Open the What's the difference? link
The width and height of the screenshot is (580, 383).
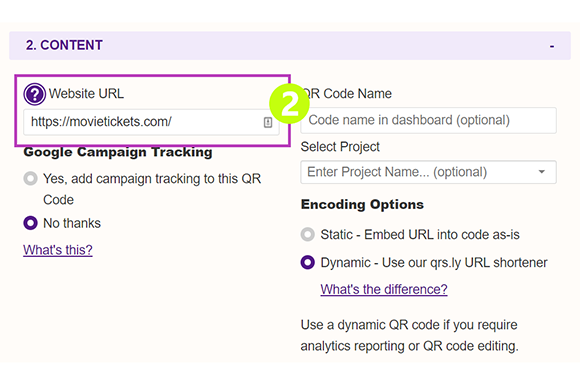tap(384, 289)
